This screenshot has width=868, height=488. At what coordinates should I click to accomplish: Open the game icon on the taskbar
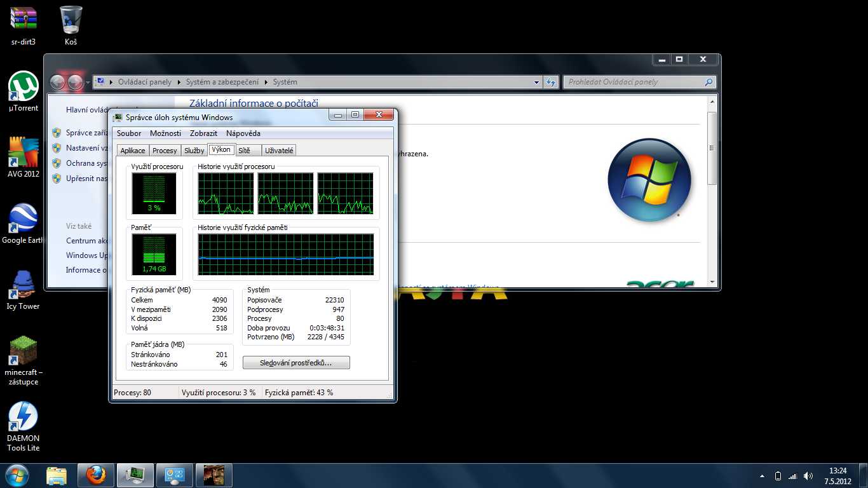pyautogui.click(x=214, y=475)
